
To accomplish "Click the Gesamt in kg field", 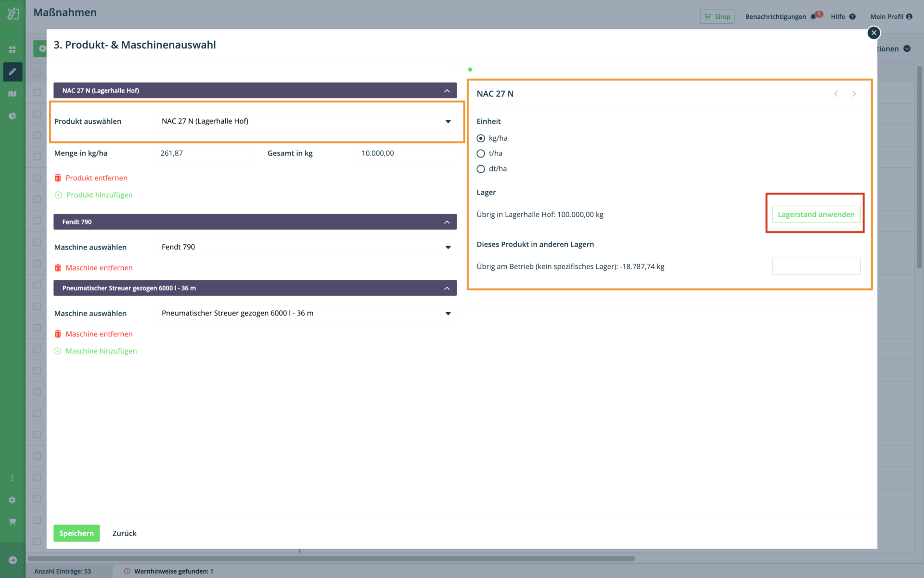I will [406, 153].
